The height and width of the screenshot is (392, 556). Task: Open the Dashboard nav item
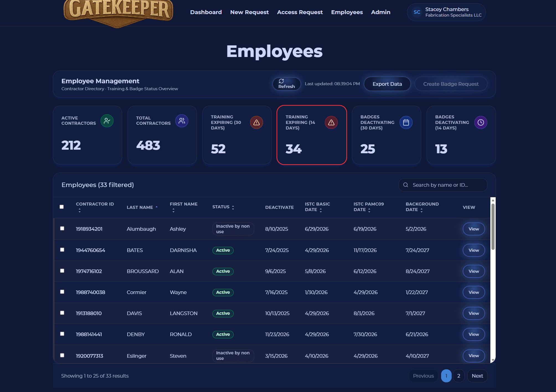tap(206, 12)
